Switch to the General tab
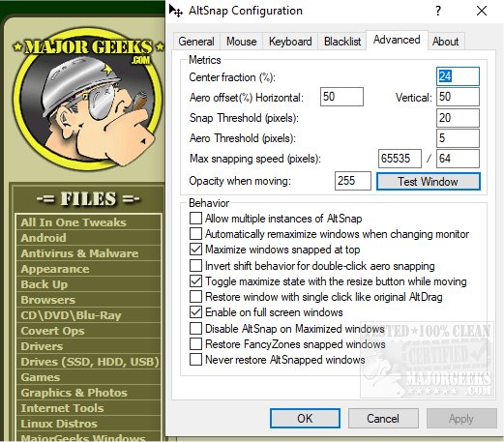 196,42
